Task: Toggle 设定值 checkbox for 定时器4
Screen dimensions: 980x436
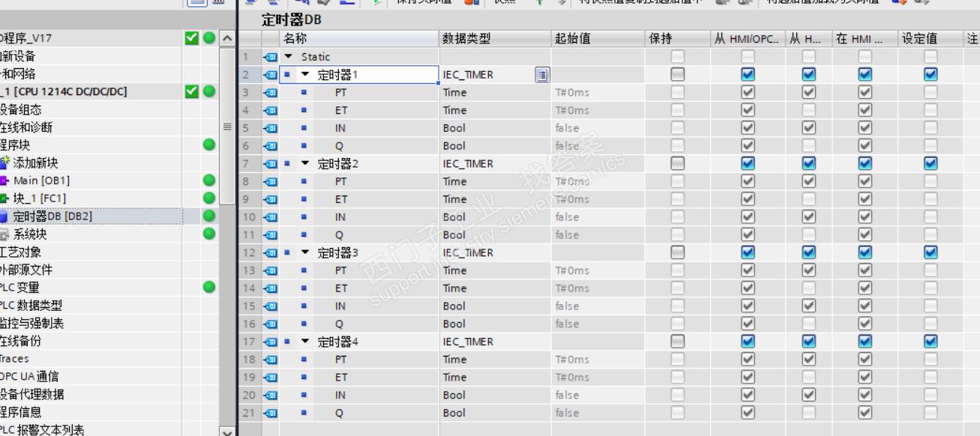Action: (931, 342)
